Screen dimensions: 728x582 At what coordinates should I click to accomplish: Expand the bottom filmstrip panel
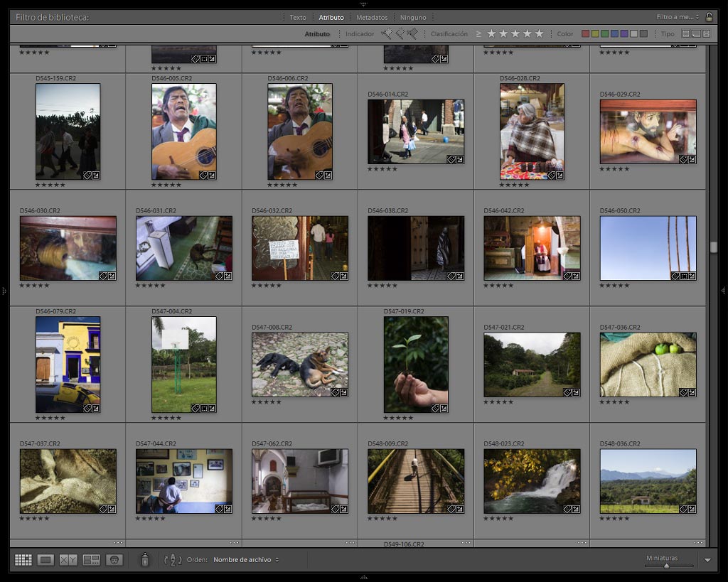click(363, 577)
